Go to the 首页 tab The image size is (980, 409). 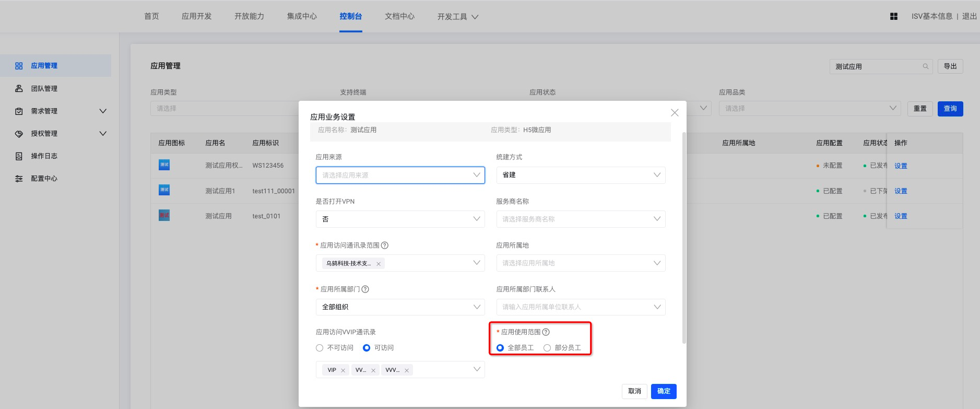(x=151, y=16)
